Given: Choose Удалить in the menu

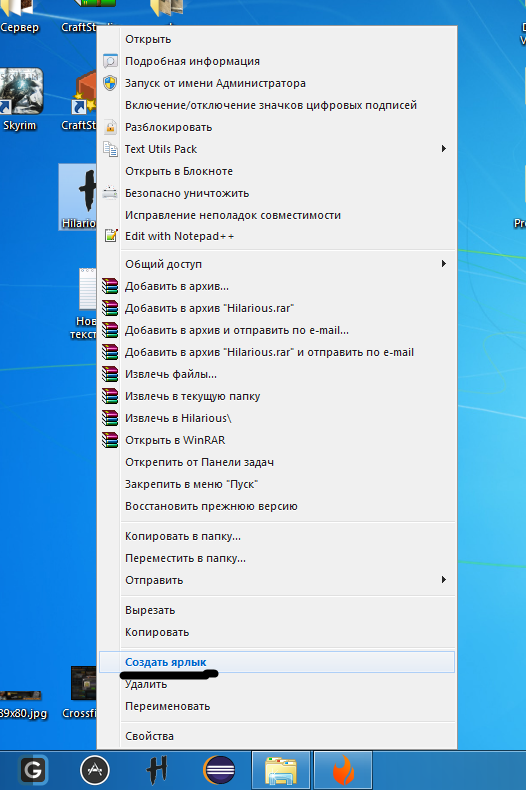Looking at the screenshot, I should 277,684.
